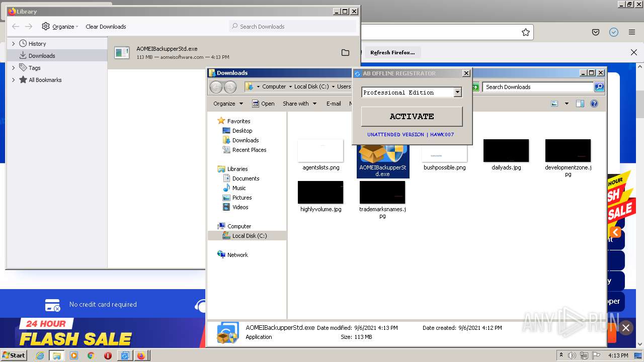The height and width of the screenshot is (362, 644).
Task: Open Videos library in navigation pane
Action: [x=240, y=207]
